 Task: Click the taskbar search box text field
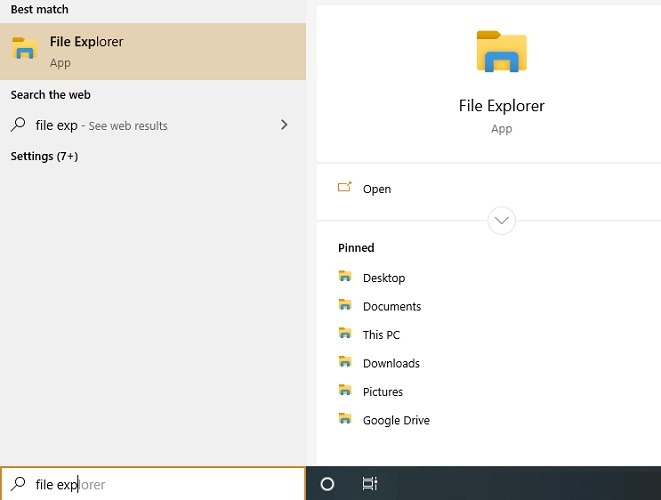click(x=153, y=484)
